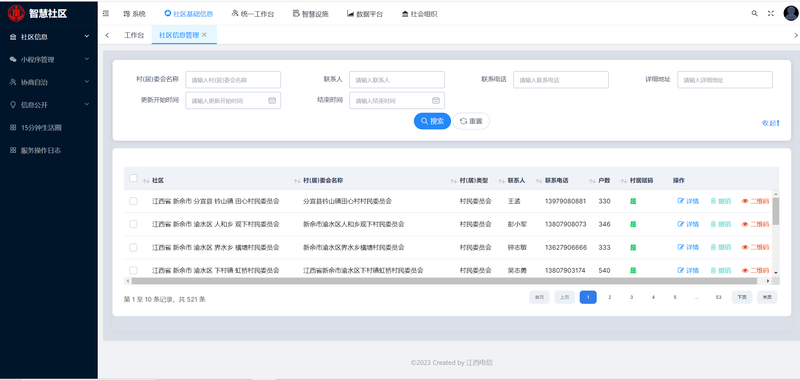Sort table by 村居赋码 column arrows
Screen dimensions: 800x380
(624, 181)
